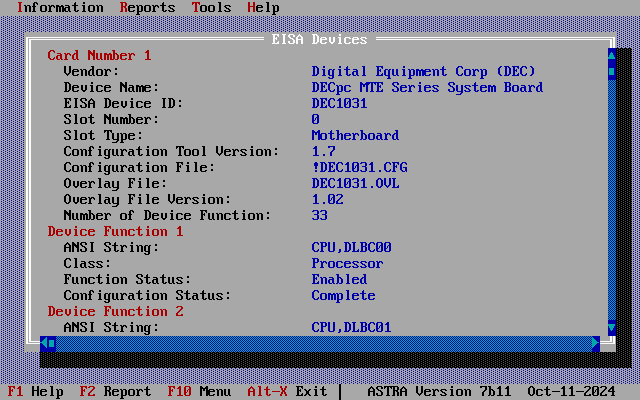Click the ASTRA Version 7b11 text
Screen dimensions: 640x400
pyautogui.click(x=439, y=391)
